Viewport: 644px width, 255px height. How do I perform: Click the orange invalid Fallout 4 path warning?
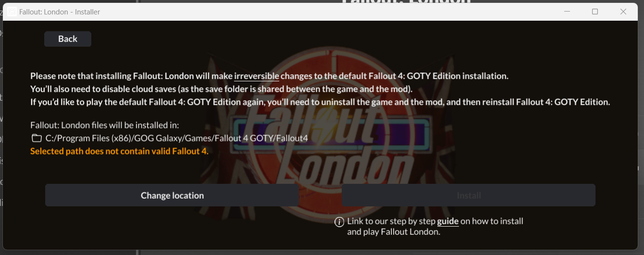[x=119, y=151]
